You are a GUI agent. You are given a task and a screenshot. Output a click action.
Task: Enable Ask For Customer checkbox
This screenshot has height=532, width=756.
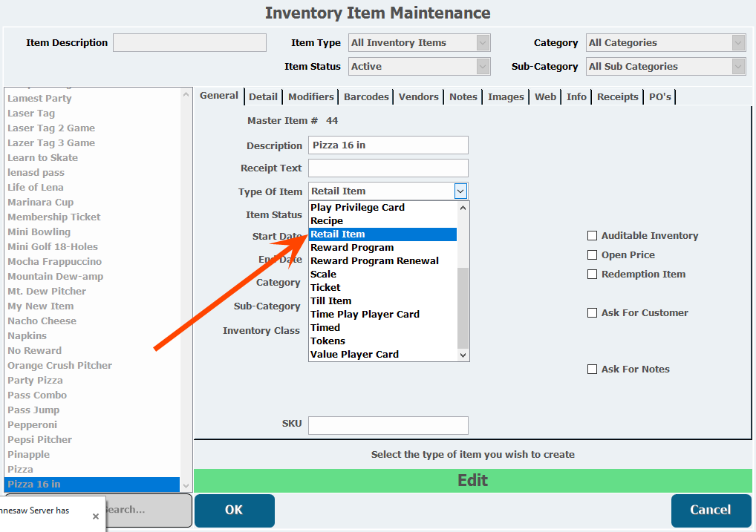point(592,313)
